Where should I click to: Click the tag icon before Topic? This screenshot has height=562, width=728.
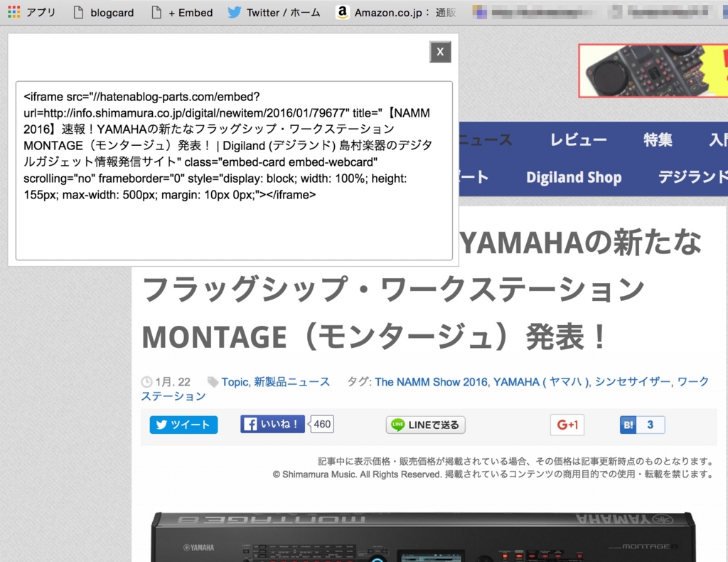click(x=213, y=382)
